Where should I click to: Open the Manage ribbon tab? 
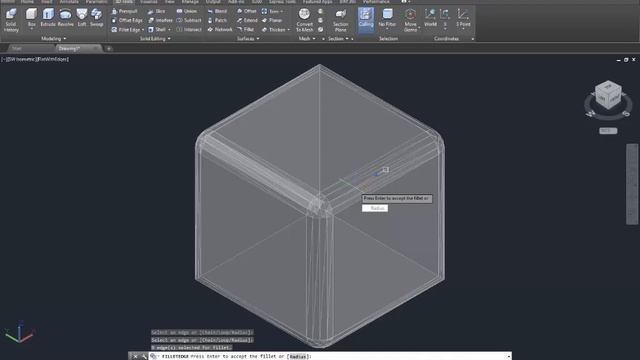click(x=190, y=2)
